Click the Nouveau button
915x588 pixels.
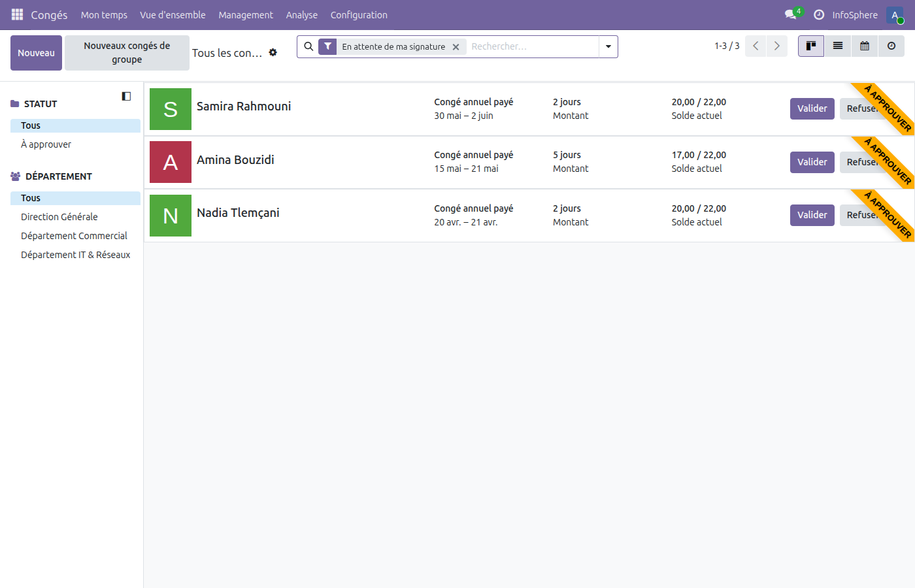pos(36,53)
